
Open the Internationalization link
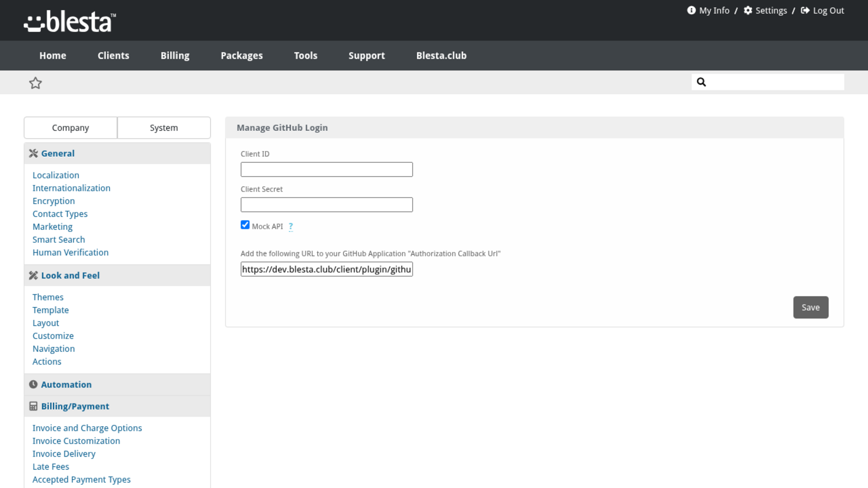coord(71,188)
